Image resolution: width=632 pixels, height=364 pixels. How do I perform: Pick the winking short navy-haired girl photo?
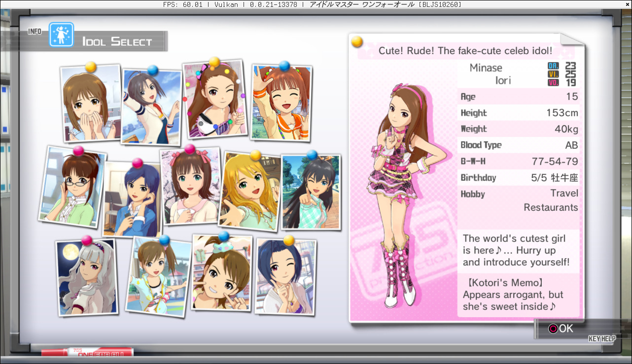pyautogui.click(x=285, y=276)
